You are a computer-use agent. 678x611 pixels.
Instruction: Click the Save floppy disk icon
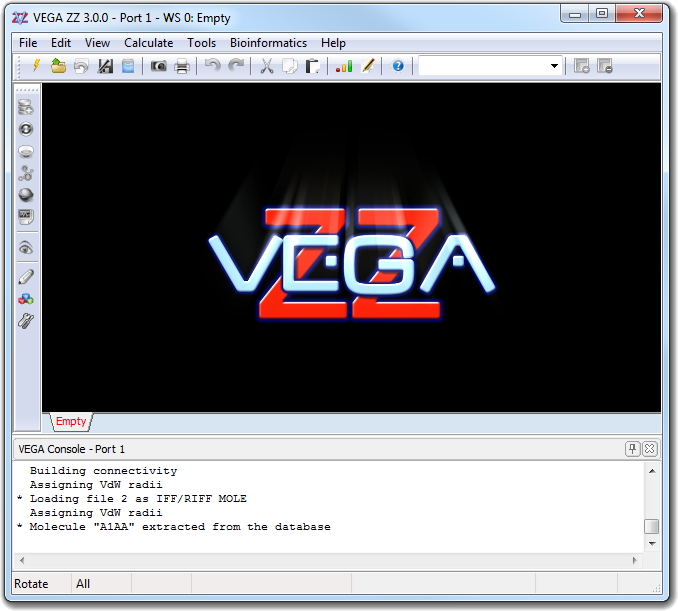pos(105,66)
